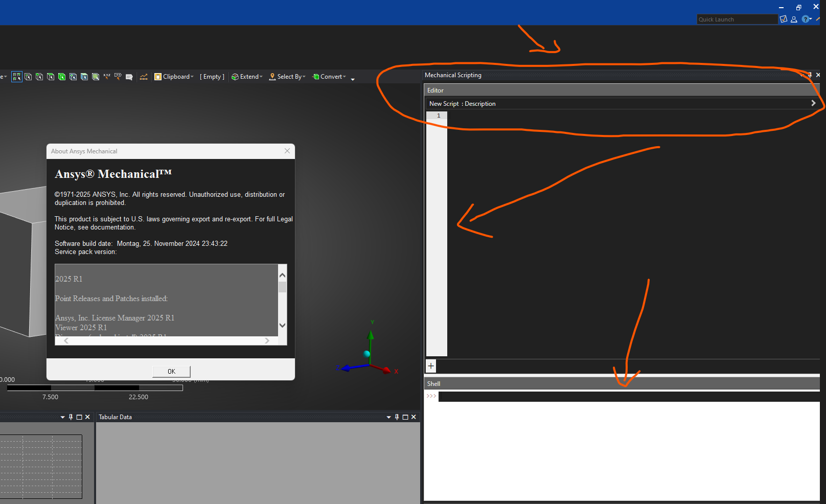This screenshot has width=826, height=504.
Task: Click the 'Viewer 2025 R1' line
Action: pyautogui.click(x=81, y=328)
